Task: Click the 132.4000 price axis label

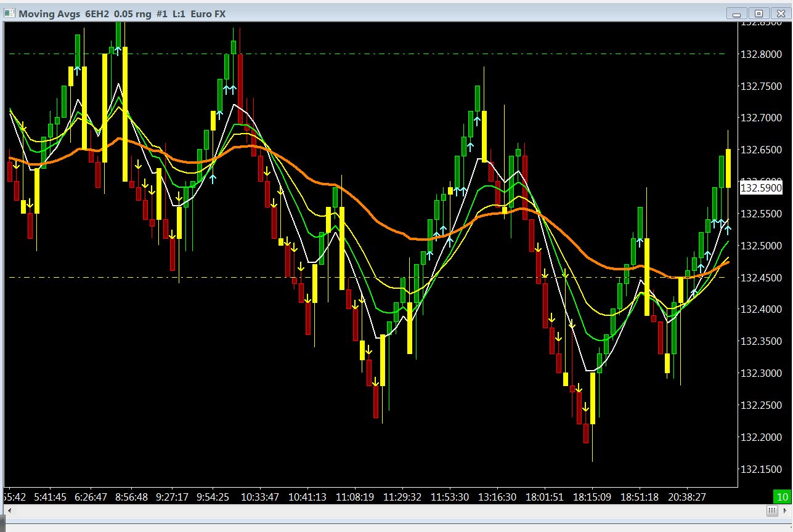Action: click(x=761, y=309)
